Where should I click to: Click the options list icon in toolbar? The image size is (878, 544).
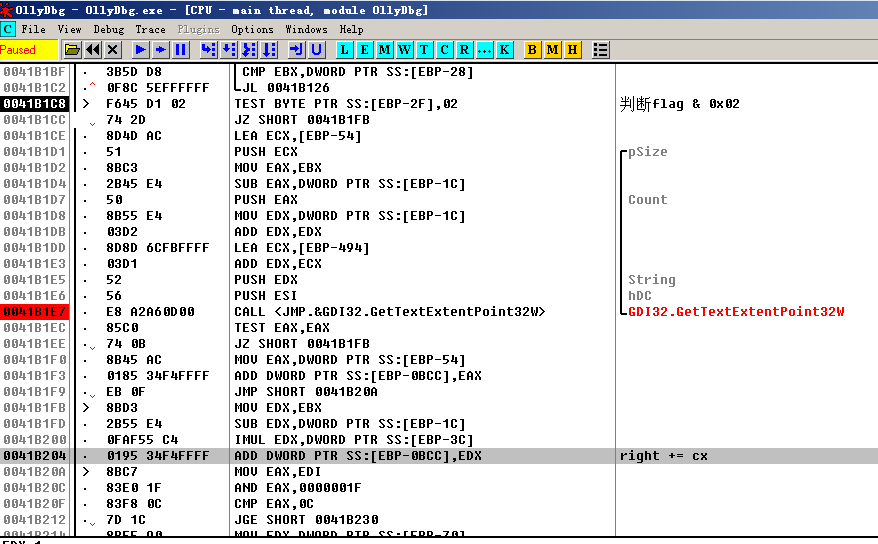point(600,50)
